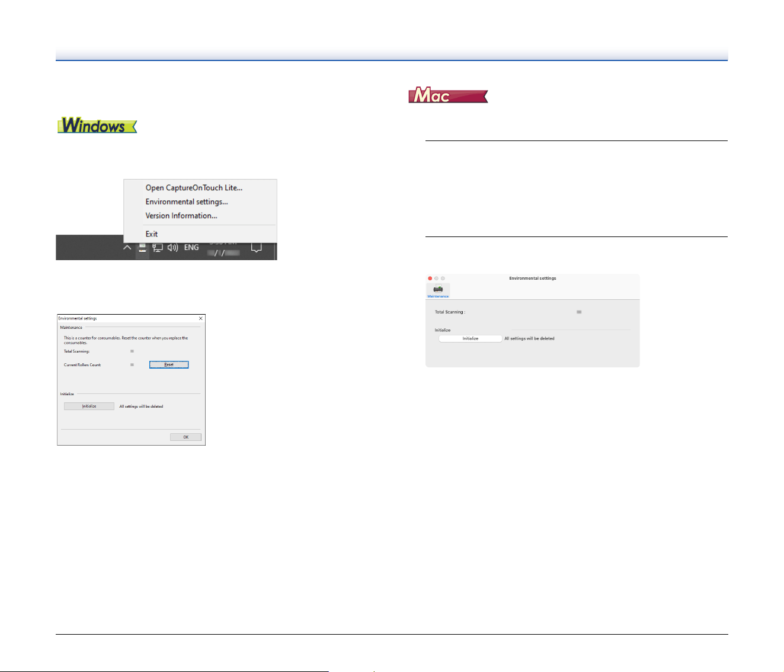
Task: Click the CaptureOnTouch scanner icon in the system tray
Action: click(x=142, y=248)
